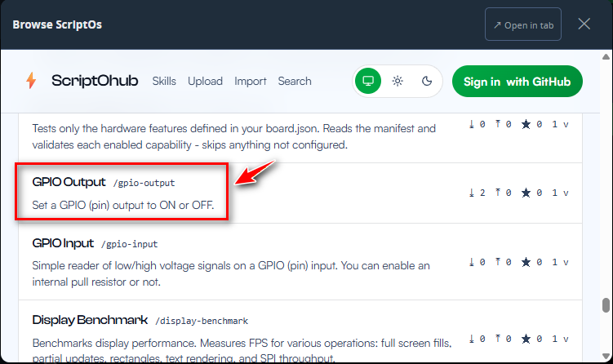Viewport: 613px width, 364px height.
Task: Click the Browse ScriptOs dialog title
Action: coord(57,24)
